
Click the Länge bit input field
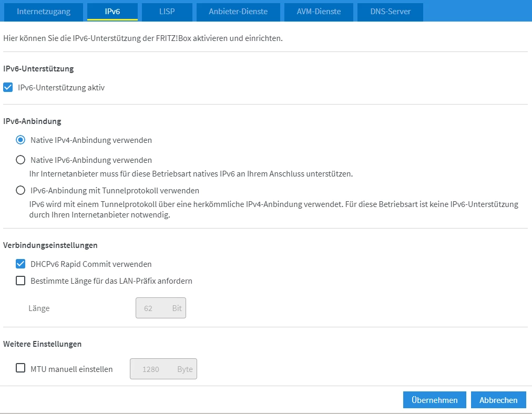161,308
